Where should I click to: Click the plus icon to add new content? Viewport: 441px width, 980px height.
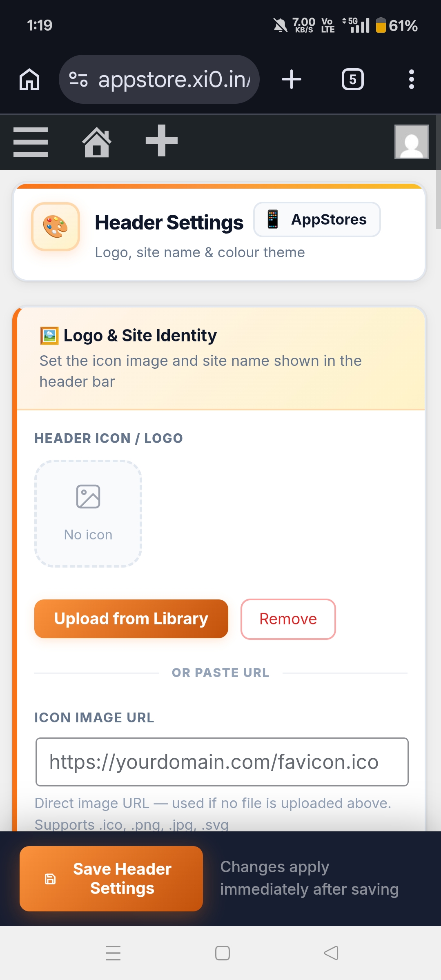coord(162,141)
